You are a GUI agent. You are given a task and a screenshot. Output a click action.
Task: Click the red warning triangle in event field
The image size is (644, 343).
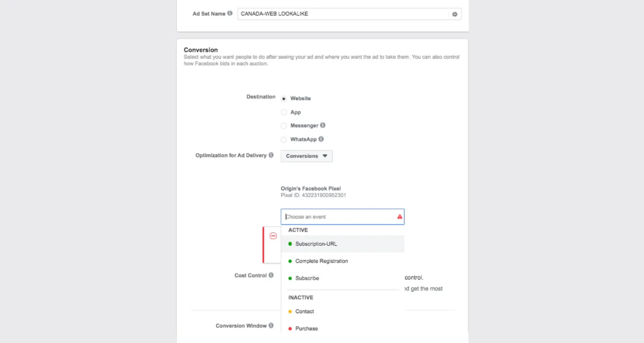pyautogui.click(x=399, y=216)
